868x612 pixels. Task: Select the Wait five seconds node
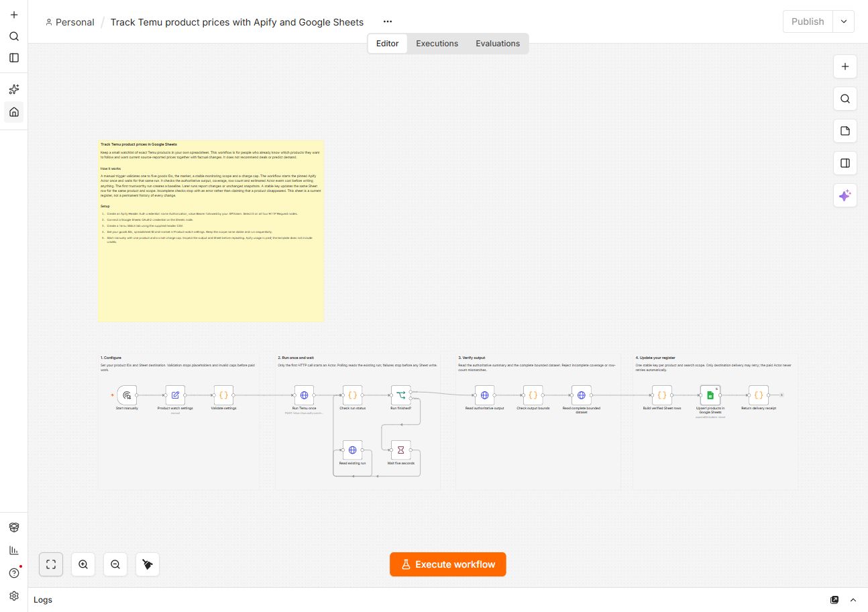401,450
